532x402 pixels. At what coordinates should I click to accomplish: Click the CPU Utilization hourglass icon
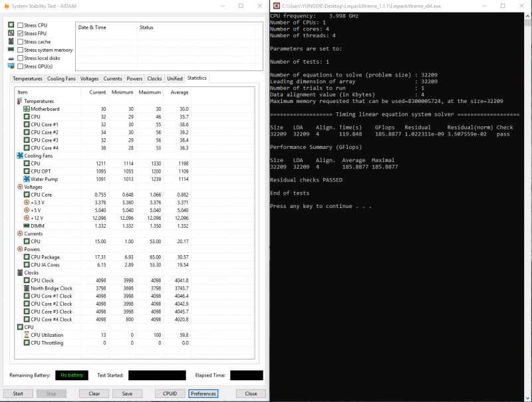(x=27, y=335)
